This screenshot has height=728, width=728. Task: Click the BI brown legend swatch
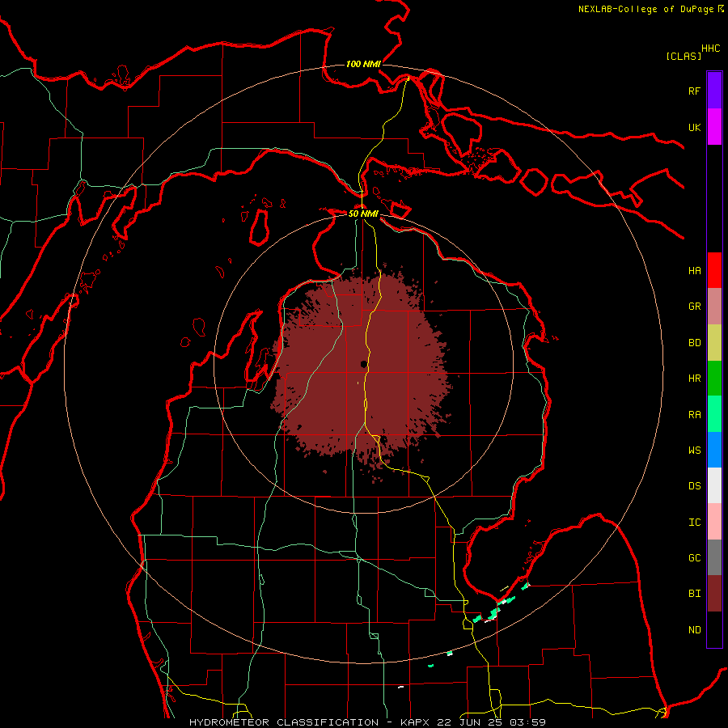(x=714, y=594)
